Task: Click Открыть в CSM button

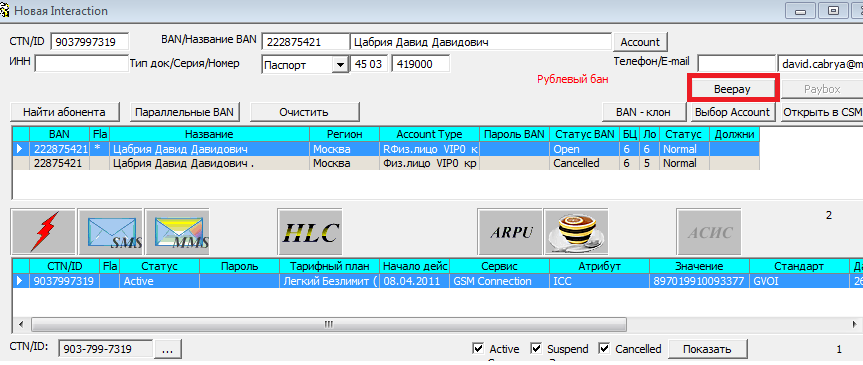Action: (821, 112)
